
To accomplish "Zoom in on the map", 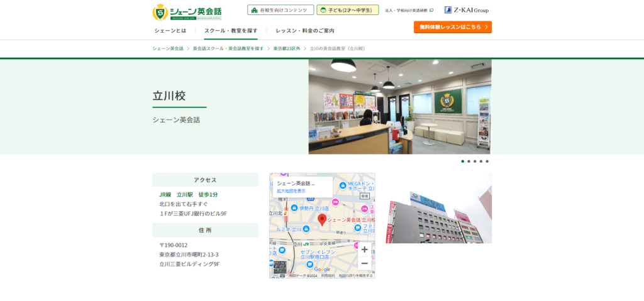I will (364, 249).
